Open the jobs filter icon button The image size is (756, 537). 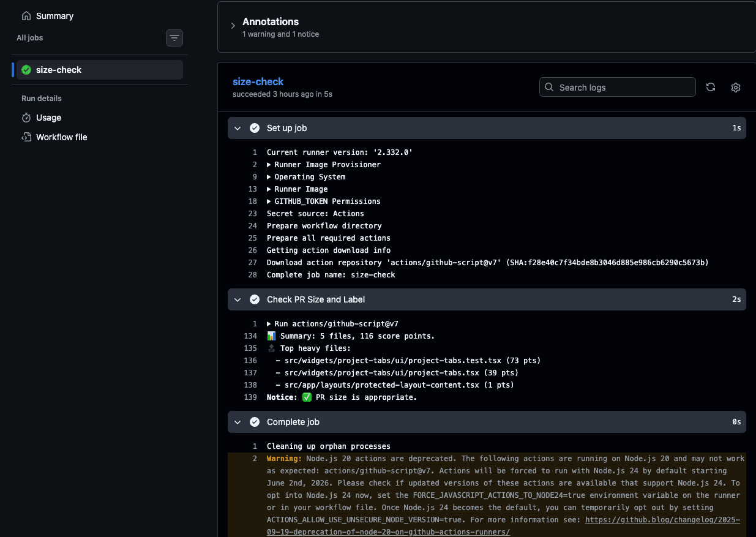tap(174, 38)
